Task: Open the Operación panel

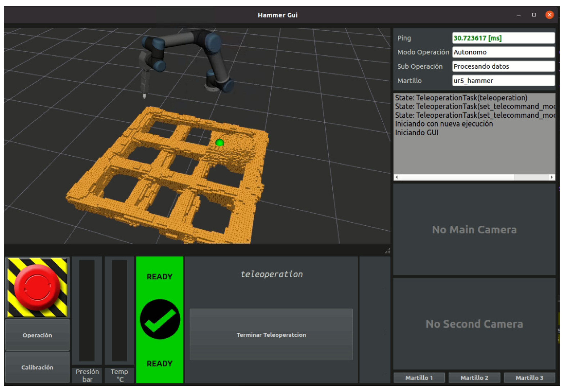Action: 37,335
